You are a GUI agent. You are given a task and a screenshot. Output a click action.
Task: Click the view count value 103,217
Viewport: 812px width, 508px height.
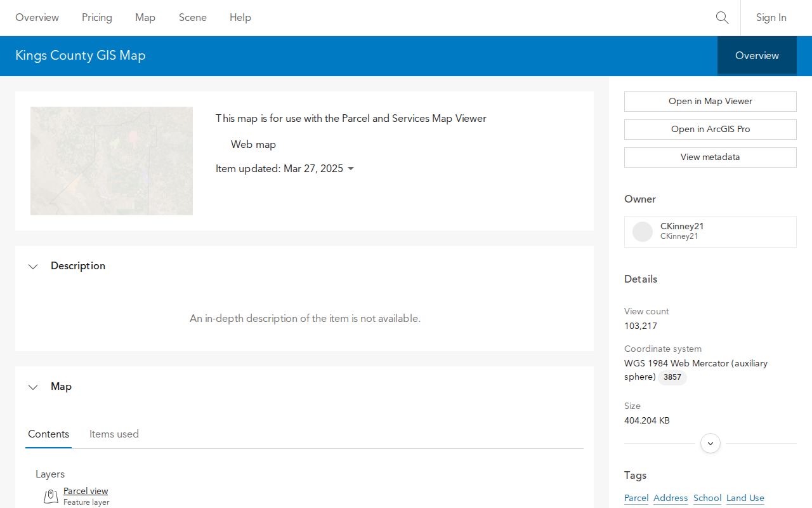click(641, 326)
